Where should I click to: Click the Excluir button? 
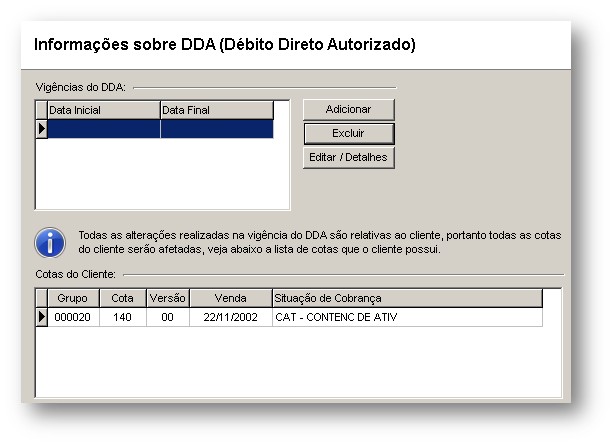click(x=348, y=134)
